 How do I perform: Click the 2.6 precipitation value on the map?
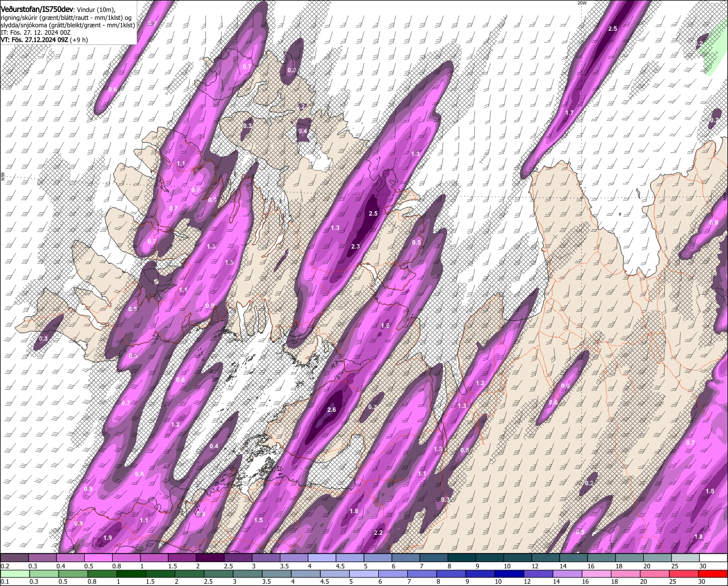[x=332, y=410]
